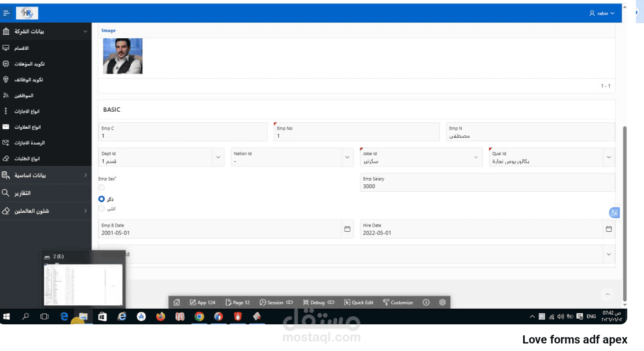Viewport: 644px width, 351px height.
Task: Open the developer toolbar settings gear
Action: (x=442, y=302)
